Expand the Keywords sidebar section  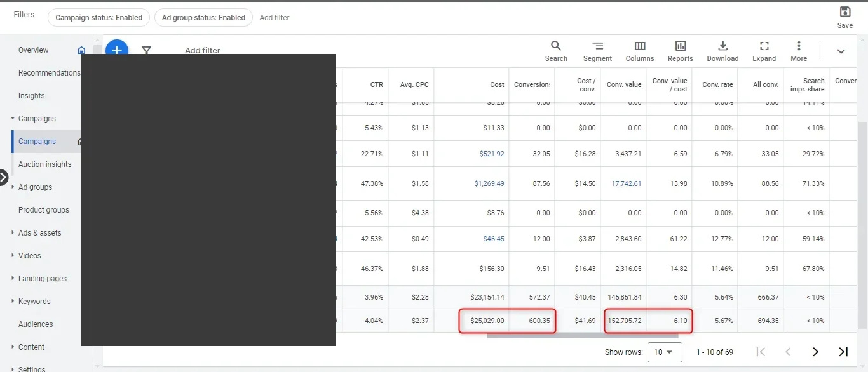pyautogui.click(x=13, y=302)
